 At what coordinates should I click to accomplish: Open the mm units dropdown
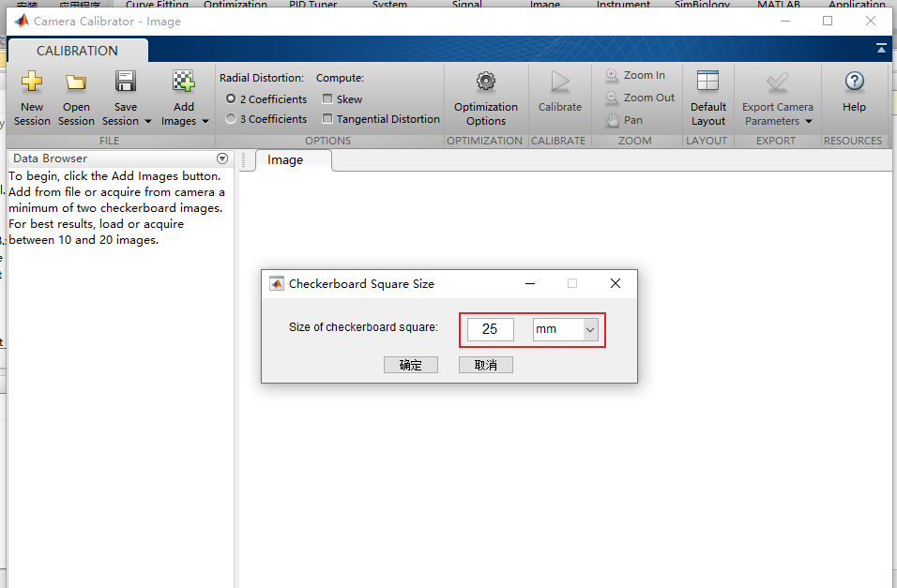pos(590,329)
